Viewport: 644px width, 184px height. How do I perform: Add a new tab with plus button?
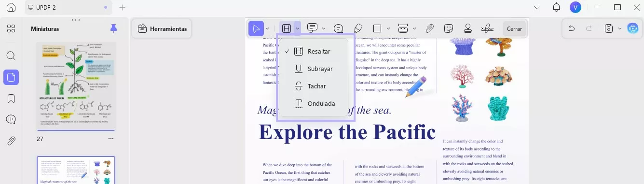point(123,7)
